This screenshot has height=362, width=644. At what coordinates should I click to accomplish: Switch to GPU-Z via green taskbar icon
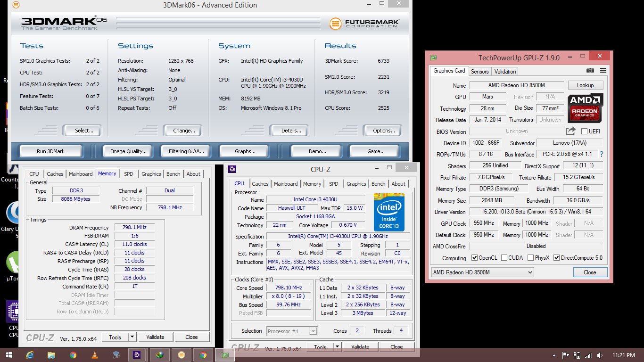pos(224,355)
